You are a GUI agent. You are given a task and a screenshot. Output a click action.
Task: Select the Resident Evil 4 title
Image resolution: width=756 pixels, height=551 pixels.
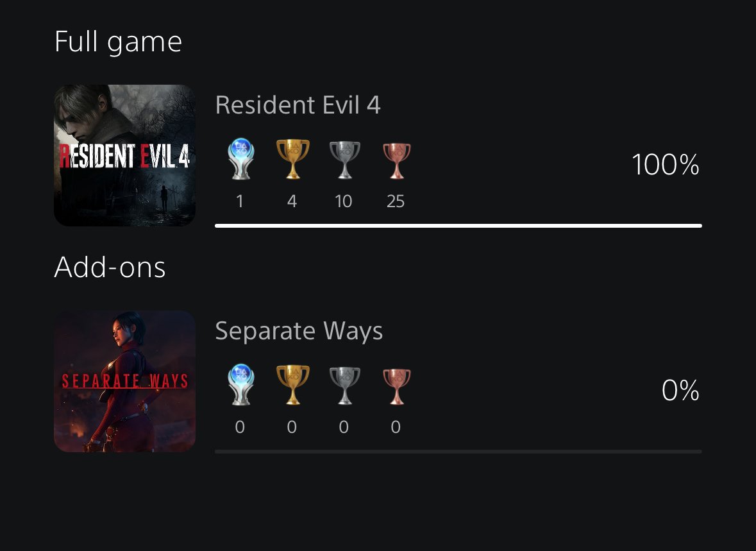[x=298, y=105]
